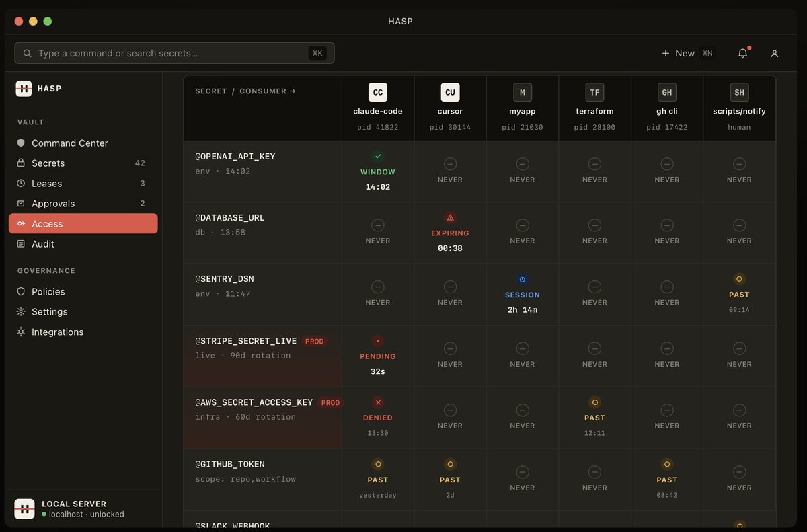
Task: Open Secrets in sidebar
Action: pyautogui.click(x=83, y=163)
